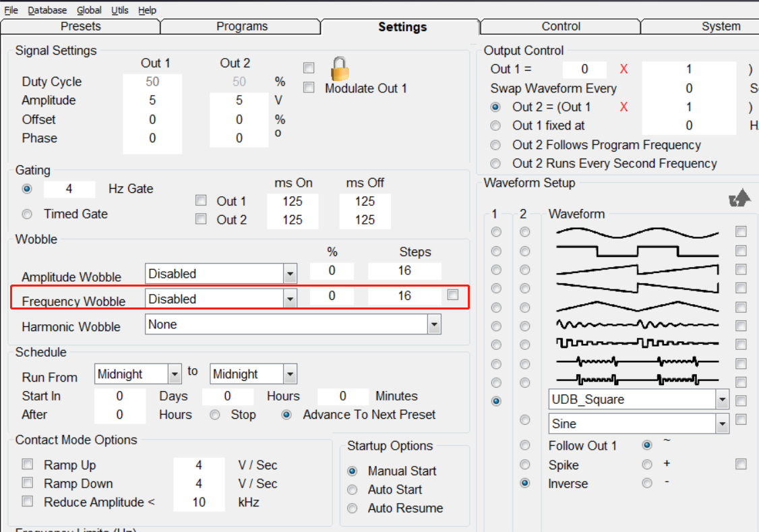Click the inverse sawtooth waveform image
The image size is (759, 532).
tap(637, 288)
